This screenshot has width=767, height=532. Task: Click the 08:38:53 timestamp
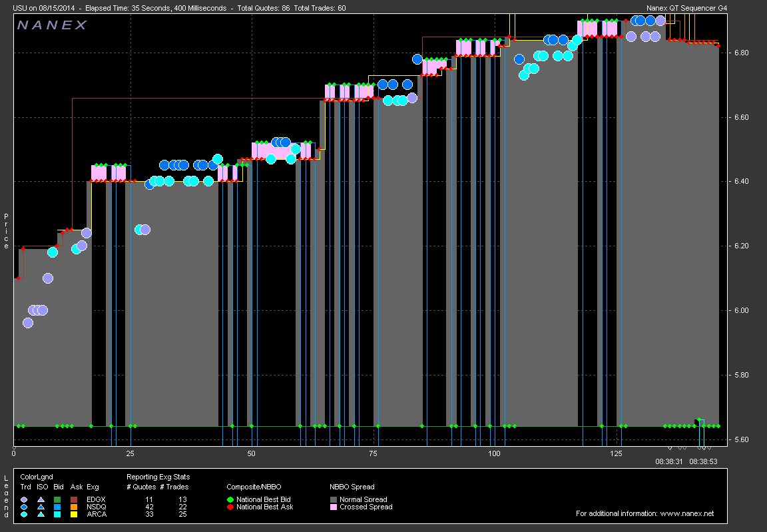pos(703,461)
